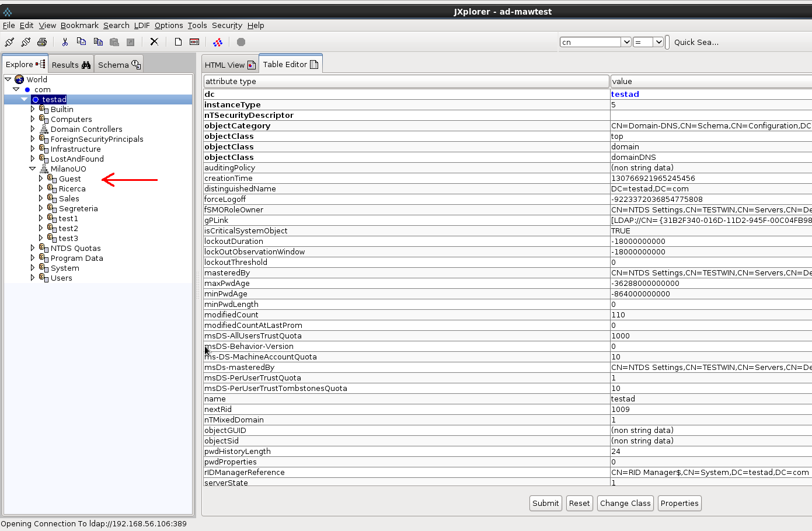Click the Change Class button

pyautogui.click(x=625, y=503)
